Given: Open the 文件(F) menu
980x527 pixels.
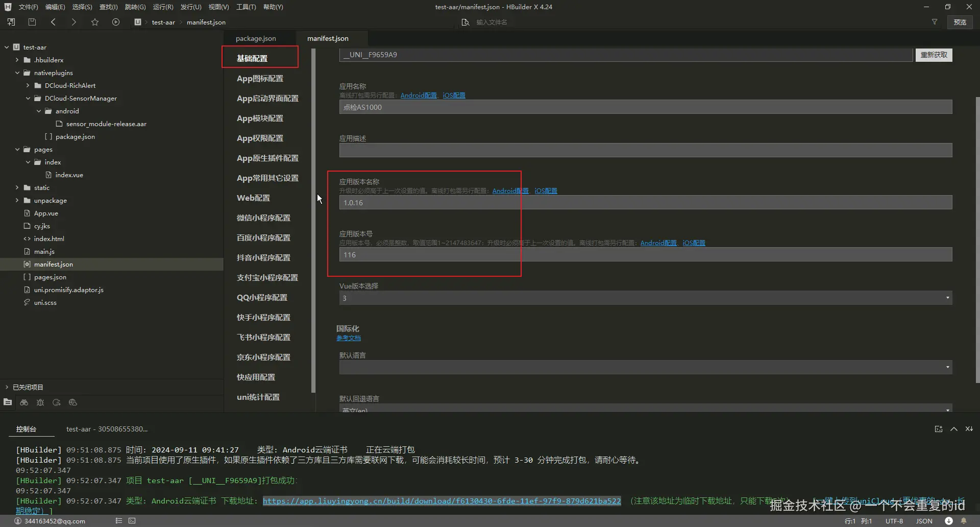Looking at the screenshot, I should (28, 7).
